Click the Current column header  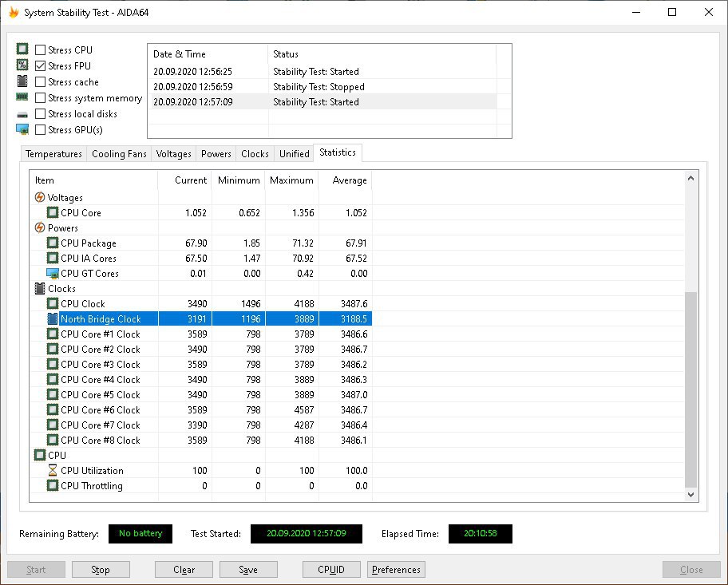[184, 180]
